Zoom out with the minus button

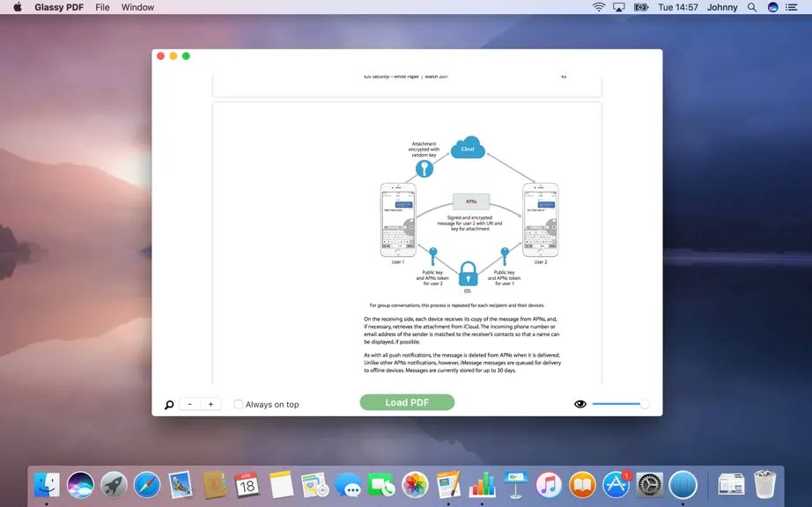point(190,404)
